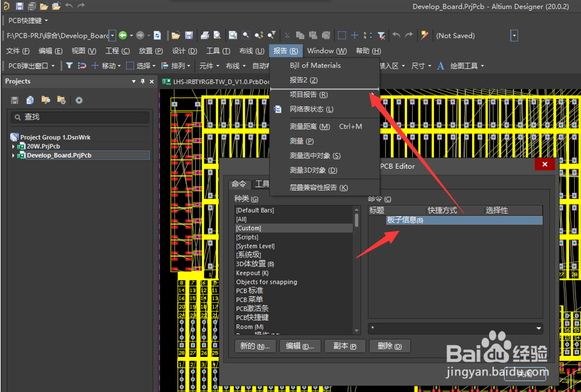Choose 网络表状态 (L) in the 报告 menu
The height and width of the screenshot is (392, 581).
[311, 109]
